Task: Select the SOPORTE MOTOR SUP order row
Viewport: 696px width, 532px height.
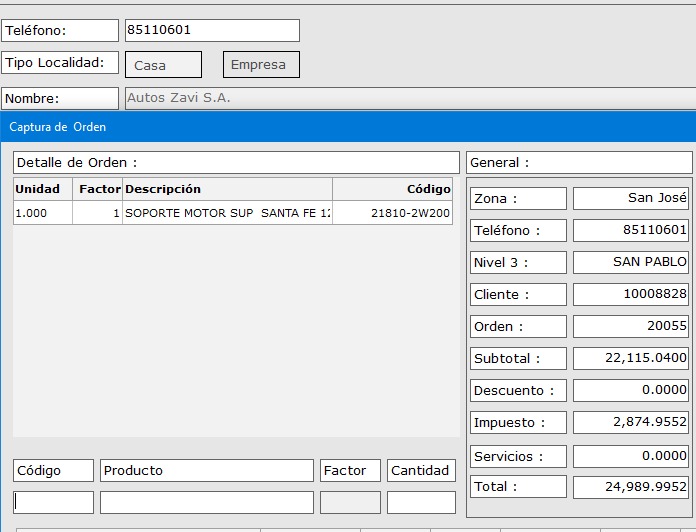Action: 227,213
